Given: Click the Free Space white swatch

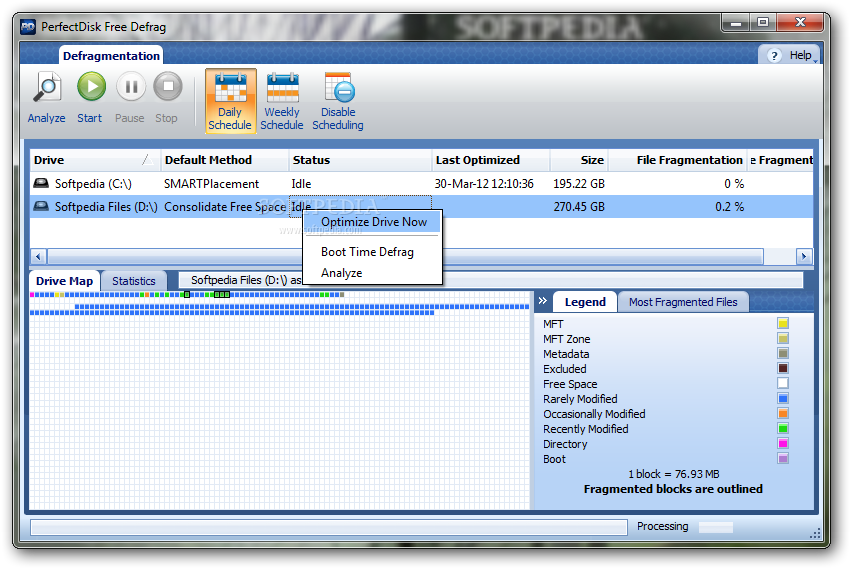Looking at the screenshot, I should coord(783,383).
